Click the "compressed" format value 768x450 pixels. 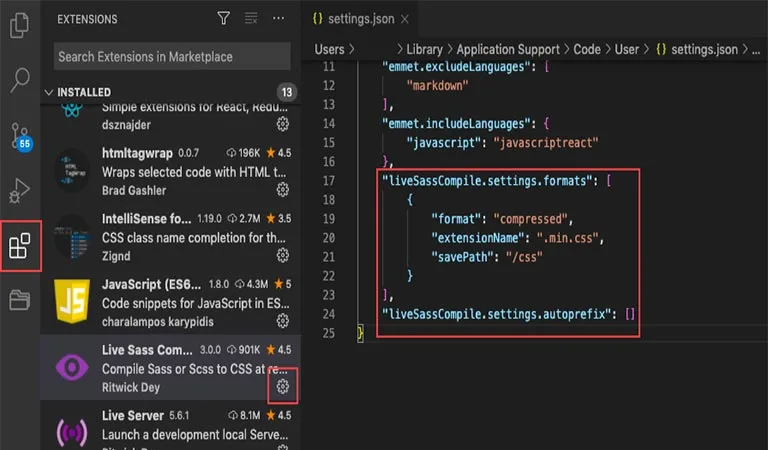coord(530,219)
